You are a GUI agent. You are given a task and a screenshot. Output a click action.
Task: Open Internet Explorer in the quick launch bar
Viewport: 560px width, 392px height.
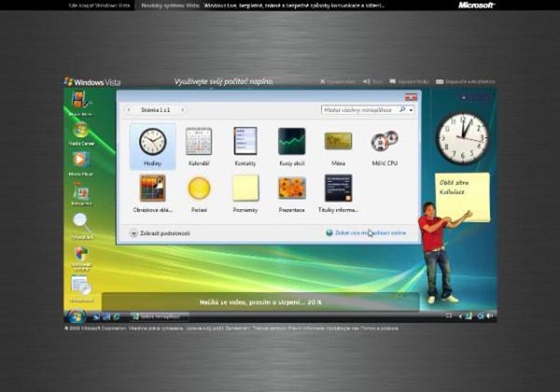(x=117, y=316)
